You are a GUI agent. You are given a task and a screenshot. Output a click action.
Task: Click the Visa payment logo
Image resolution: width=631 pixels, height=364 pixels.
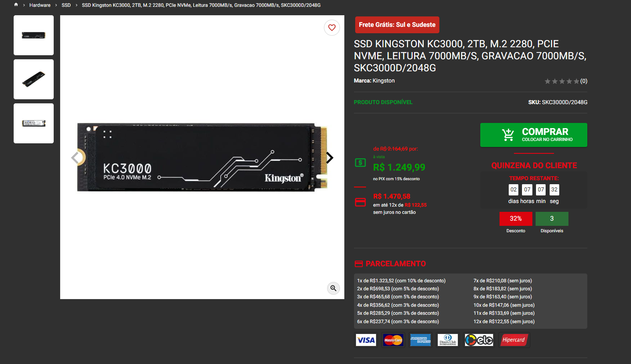point(366,340)
